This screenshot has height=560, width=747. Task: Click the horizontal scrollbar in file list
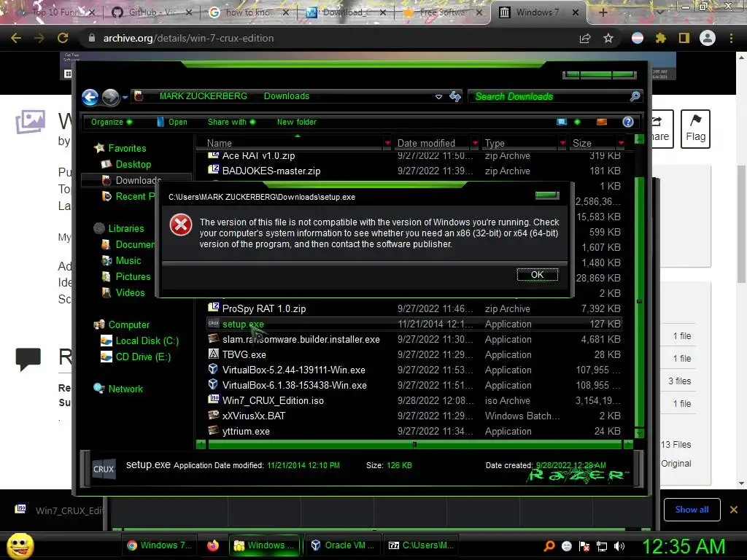[x=414, y=445]
